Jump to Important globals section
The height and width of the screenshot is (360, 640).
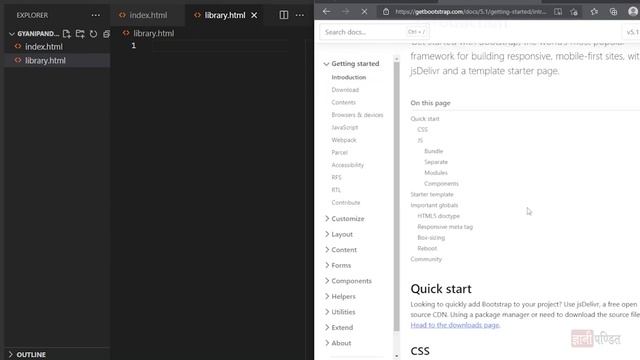[434, 205]
